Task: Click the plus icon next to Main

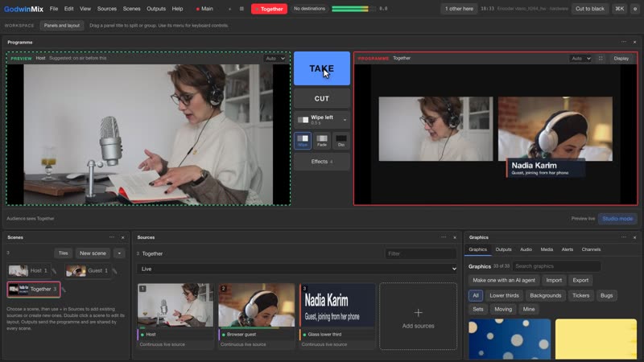Action: click(x=229, y=9)
